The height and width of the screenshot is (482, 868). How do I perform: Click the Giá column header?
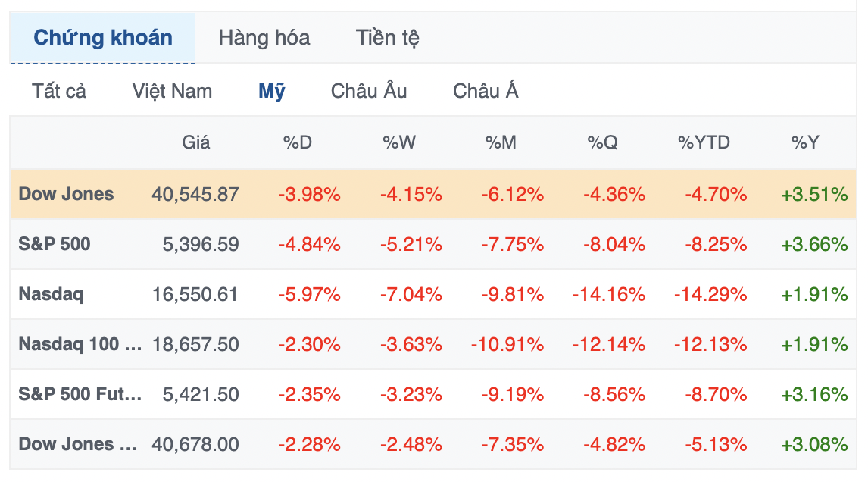(x=196, y=142)
